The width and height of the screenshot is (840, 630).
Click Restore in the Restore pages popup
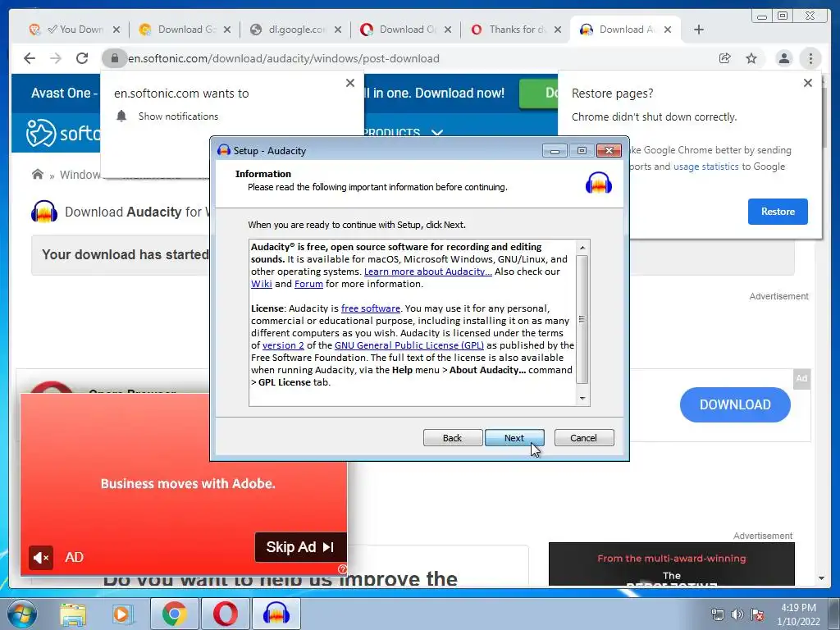(x=778, y=212)
